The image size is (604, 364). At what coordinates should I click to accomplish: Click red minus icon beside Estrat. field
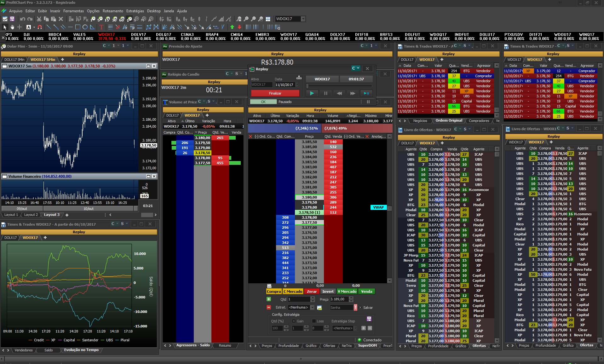(x=269, y=307)
